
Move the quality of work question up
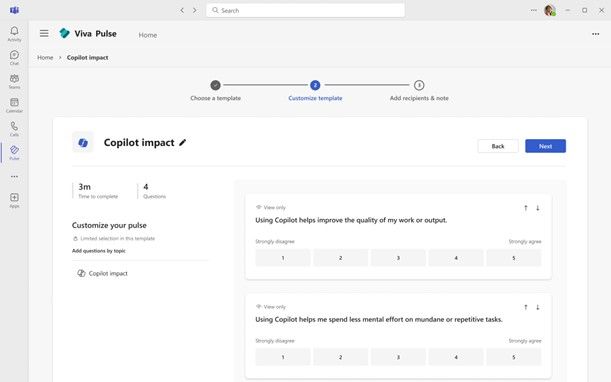(x=526, y=208)
